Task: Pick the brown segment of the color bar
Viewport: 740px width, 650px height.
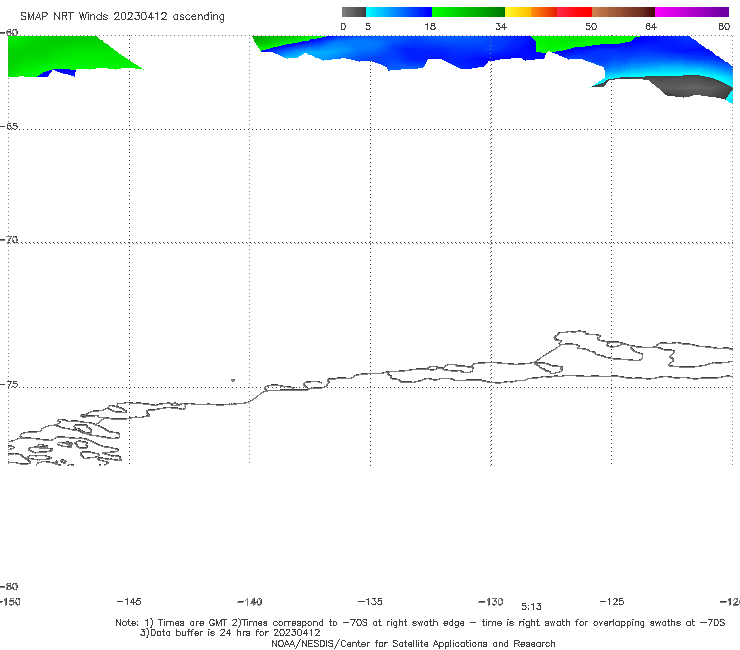Action: (x=623, y=12)
